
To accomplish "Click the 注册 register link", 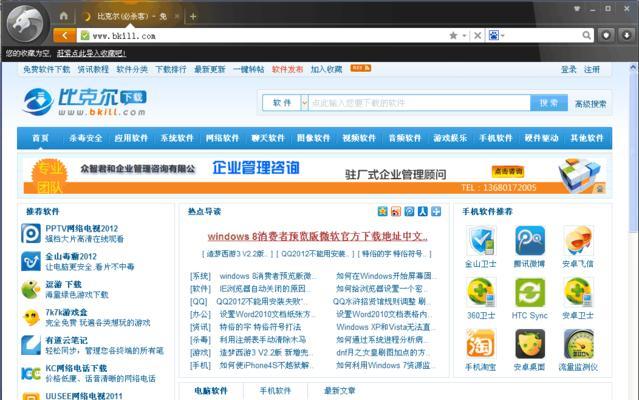I will pos(592,70).
